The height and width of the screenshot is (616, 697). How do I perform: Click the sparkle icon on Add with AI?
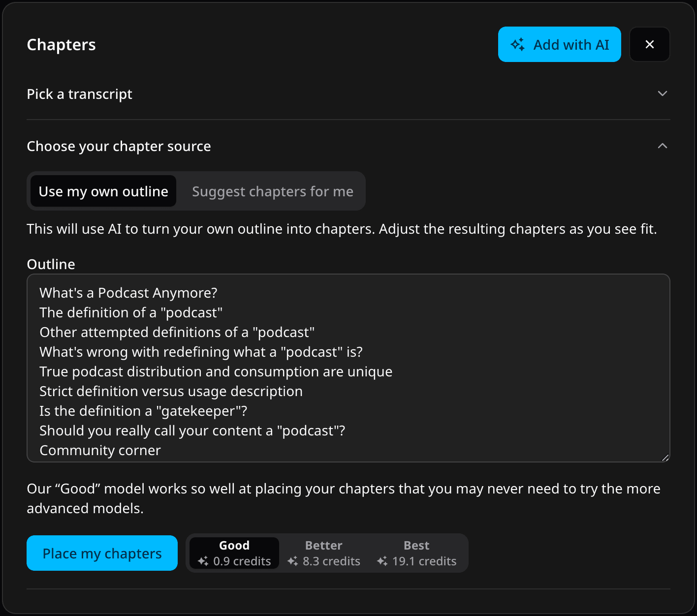517,45
